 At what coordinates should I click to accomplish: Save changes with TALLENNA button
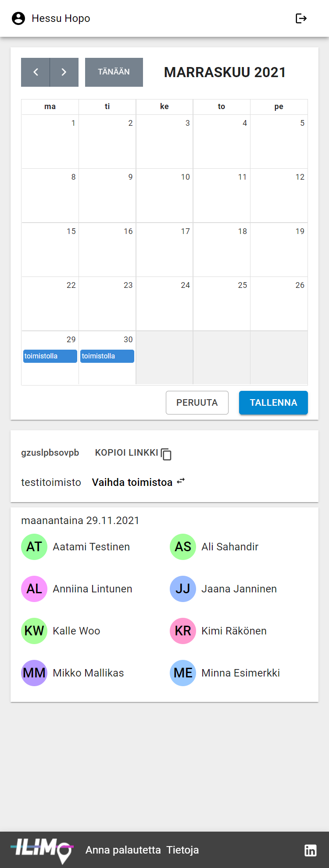(x=273, y=403)
